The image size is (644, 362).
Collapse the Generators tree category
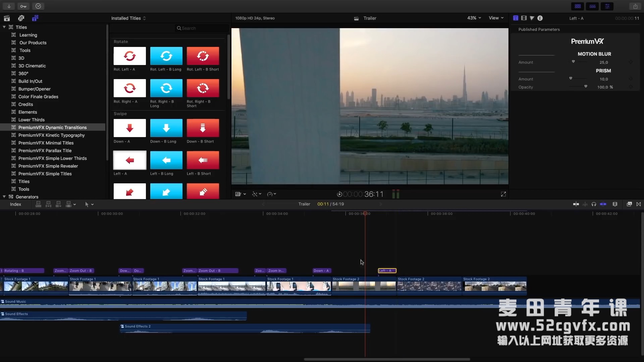4,197
